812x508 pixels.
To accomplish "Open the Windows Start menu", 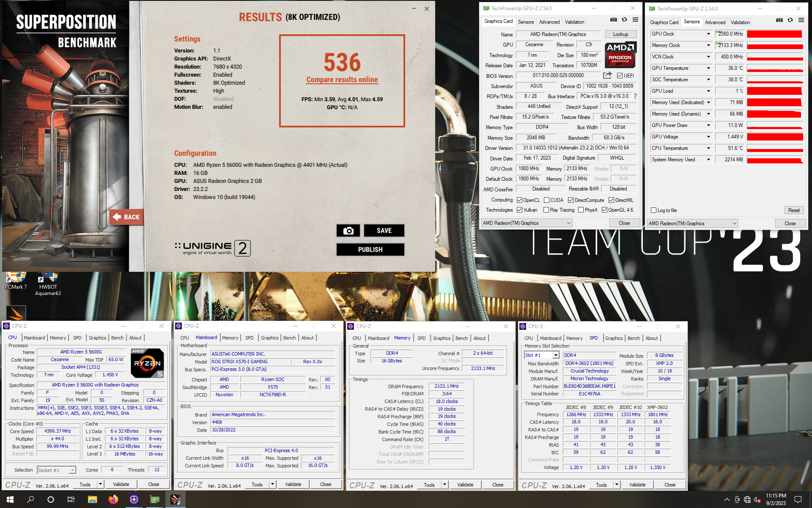I will point(10,500).
